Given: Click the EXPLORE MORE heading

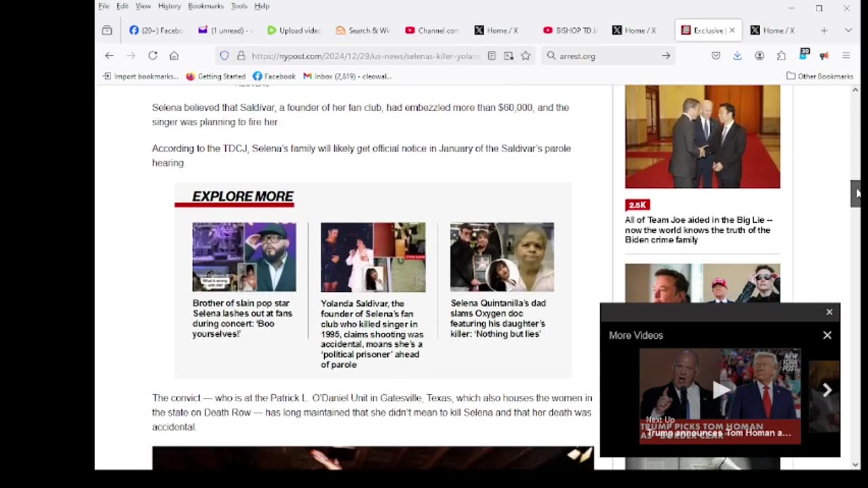Looking at the screenshot, I should (243, 197).
